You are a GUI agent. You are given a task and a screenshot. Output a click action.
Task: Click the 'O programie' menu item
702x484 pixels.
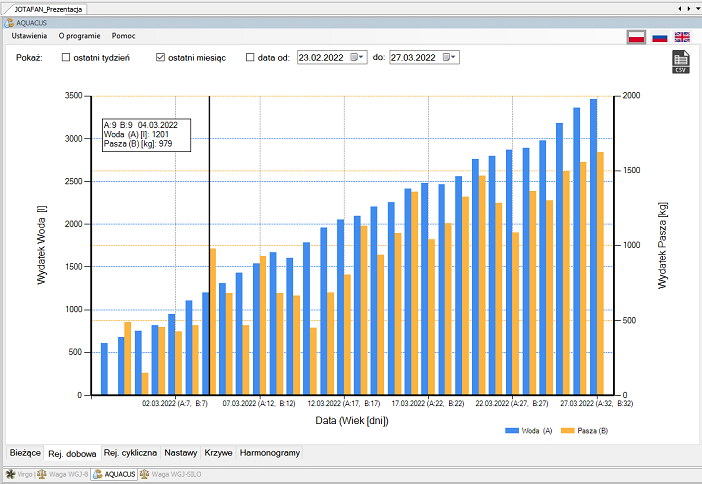[x=79, y=36]
